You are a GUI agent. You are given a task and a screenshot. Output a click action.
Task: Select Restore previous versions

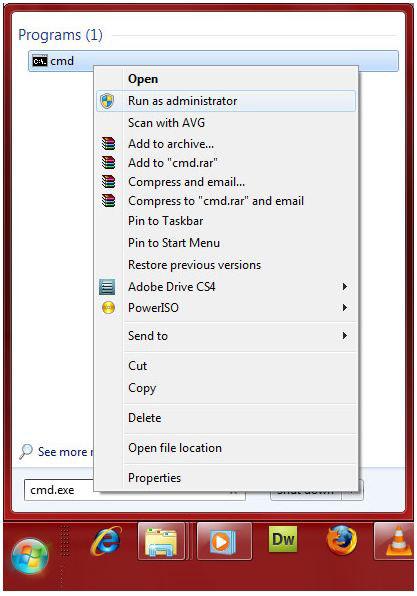226,265
